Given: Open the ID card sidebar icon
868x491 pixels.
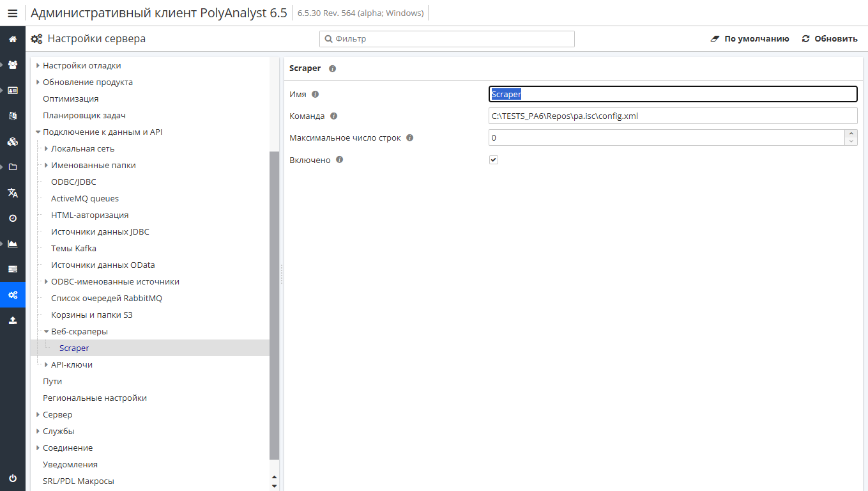Looking at the screenshot, I should pyautogui.click(x=13, y=90).
